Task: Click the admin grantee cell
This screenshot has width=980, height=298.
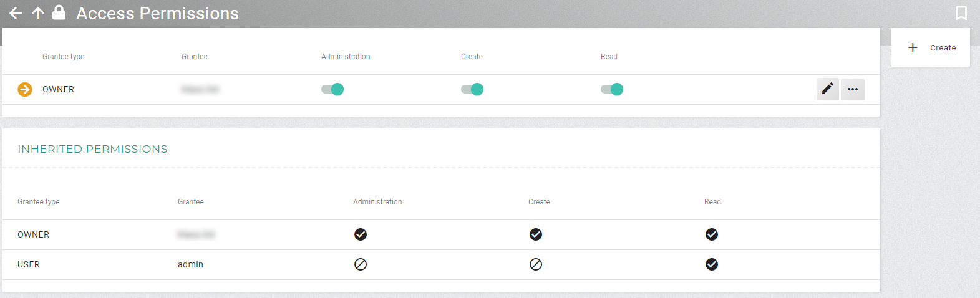Action: (190, 264)
